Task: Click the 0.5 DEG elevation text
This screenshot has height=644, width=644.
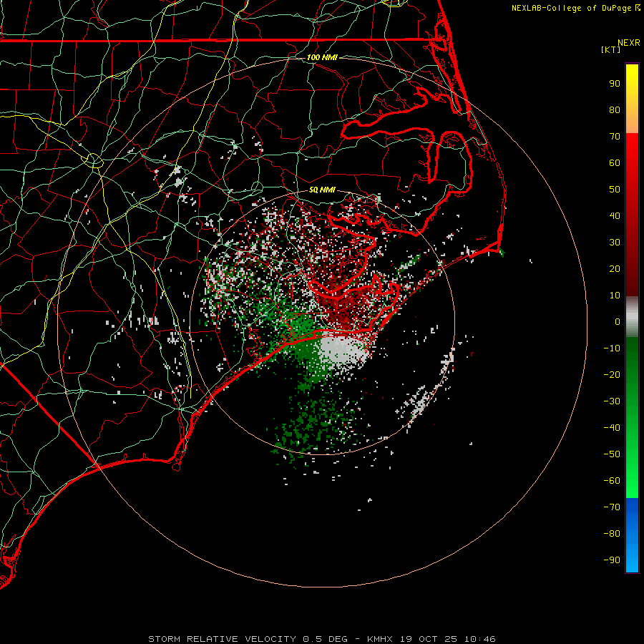Action: 325,639
